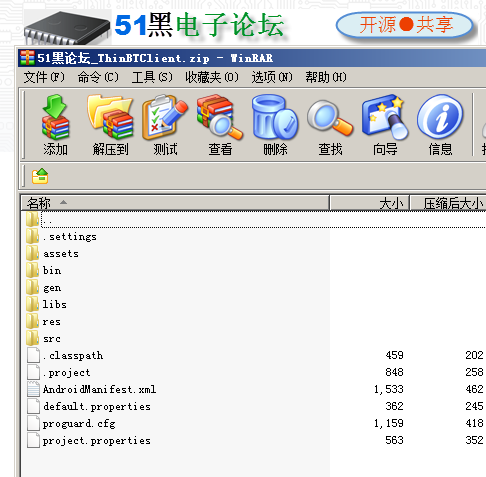Screen dimensions: 486x477
Task: Select the AndroidManifest.xml file name
Action: [x=99, y=389]
